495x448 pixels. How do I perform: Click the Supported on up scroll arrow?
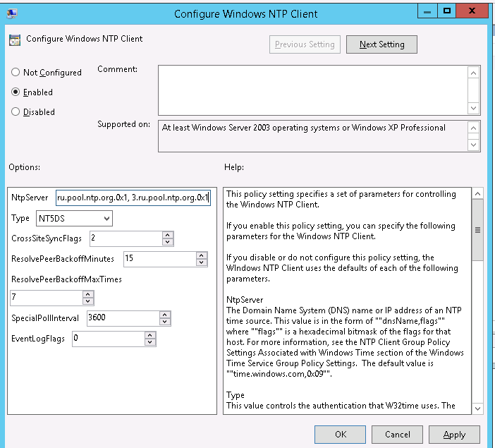tap(473, 128)
